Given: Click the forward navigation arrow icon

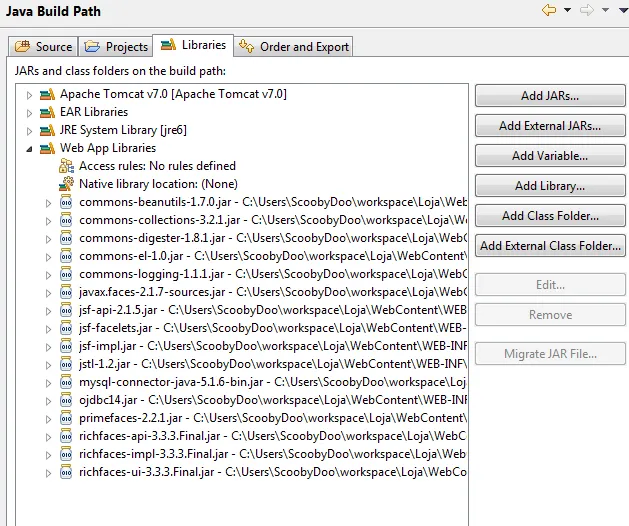Looking at the screenshot, I should coord(587,10).
